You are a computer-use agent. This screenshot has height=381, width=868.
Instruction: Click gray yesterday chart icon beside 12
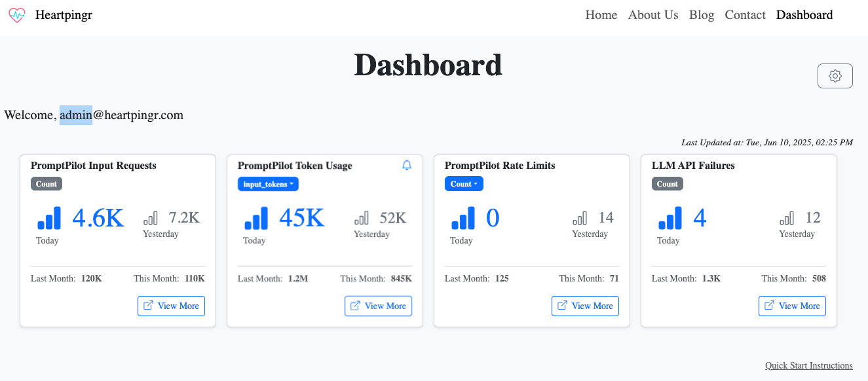pos(787,218)
